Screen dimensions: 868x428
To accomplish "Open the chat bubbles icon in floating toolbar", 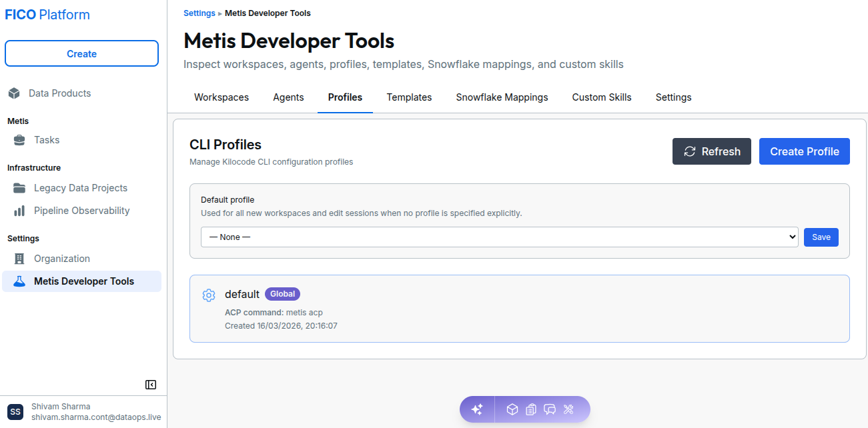I will tap(550, 409).
